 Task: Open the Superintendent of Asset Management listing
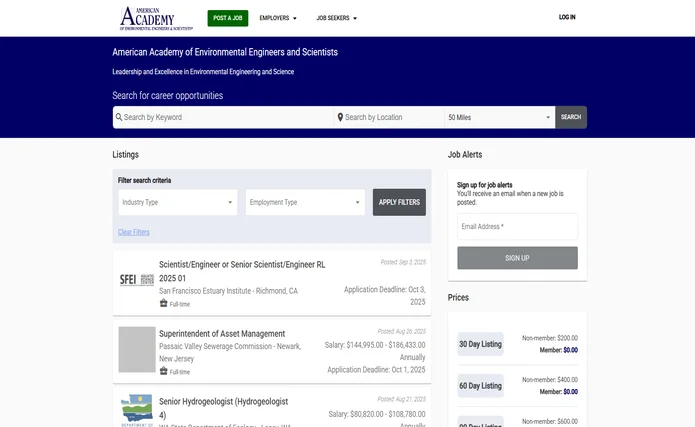(x=222, y=333)
